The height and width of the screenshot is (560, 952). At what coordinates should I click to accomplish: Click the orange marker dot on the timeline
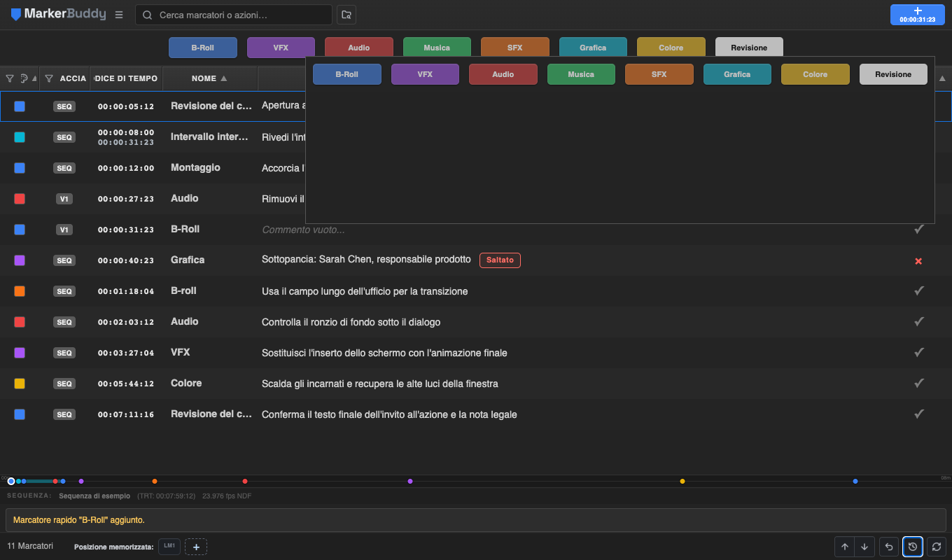pos(155,481)
